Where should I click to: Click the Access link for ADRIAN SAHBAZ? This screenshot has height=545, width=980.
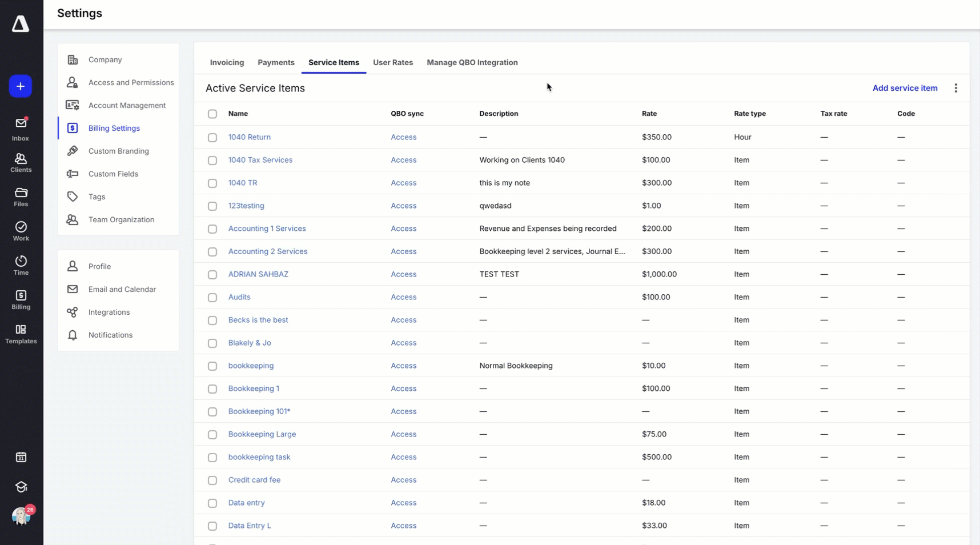(x=403, y=274)
